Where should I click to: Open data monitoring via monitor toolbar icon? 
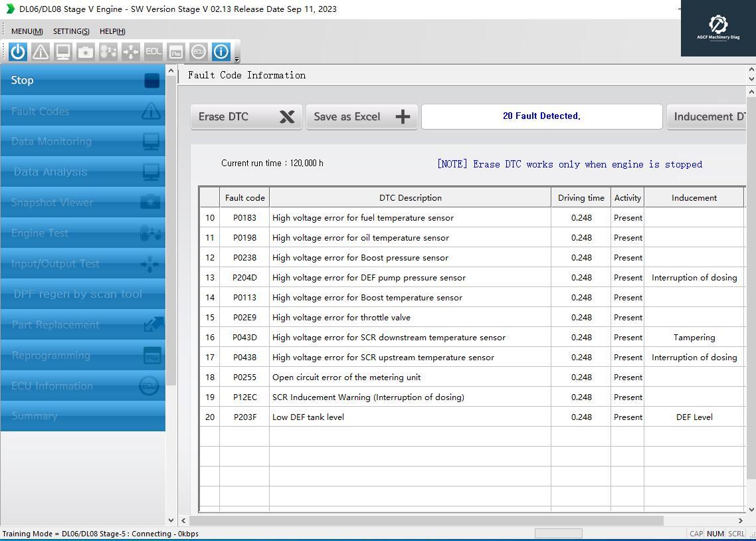point(63,52)
